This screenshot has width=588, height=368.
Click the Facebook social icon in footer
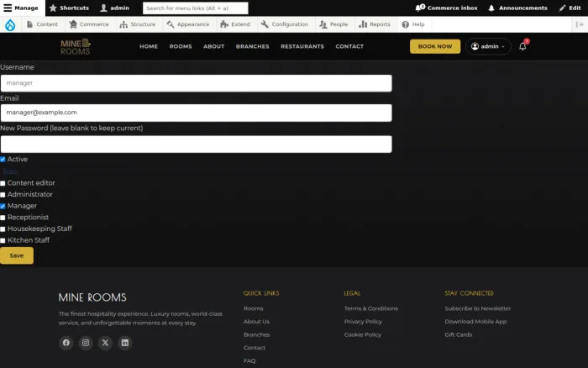pos(66,343)
